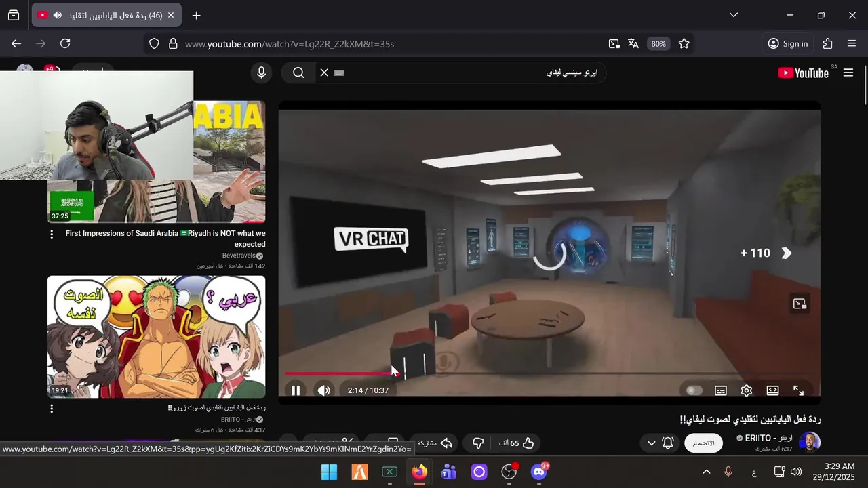Open Excel from taskbar
The height and width of the screenshot is (488, 868).
pyautogui.click(x=389, y=472)
